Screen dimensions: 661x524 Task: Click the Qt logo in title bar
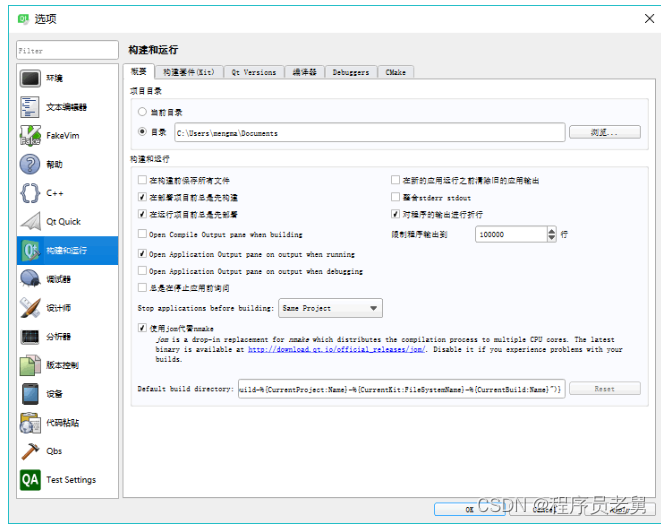pos(23,19)
